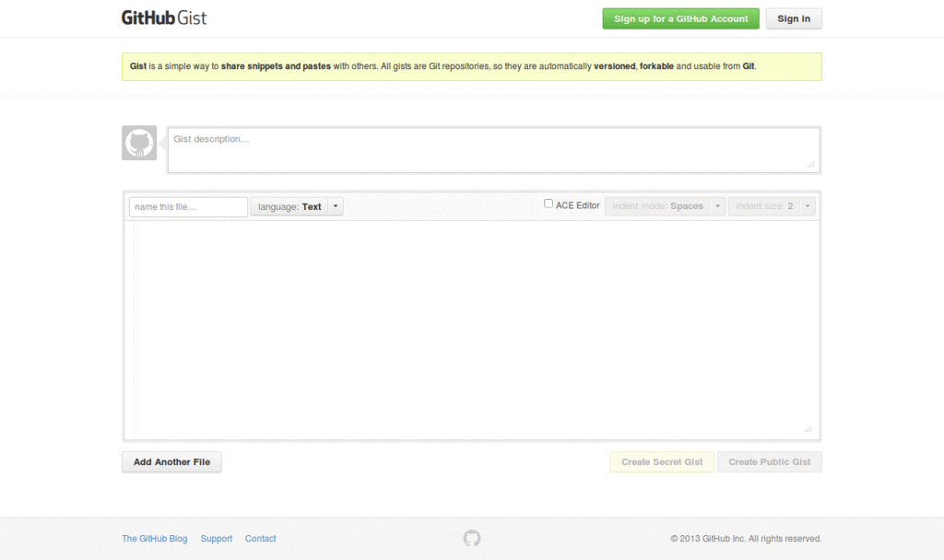Click the Octocat avatar beside description

pyautogui.click(x=139, y=143)
